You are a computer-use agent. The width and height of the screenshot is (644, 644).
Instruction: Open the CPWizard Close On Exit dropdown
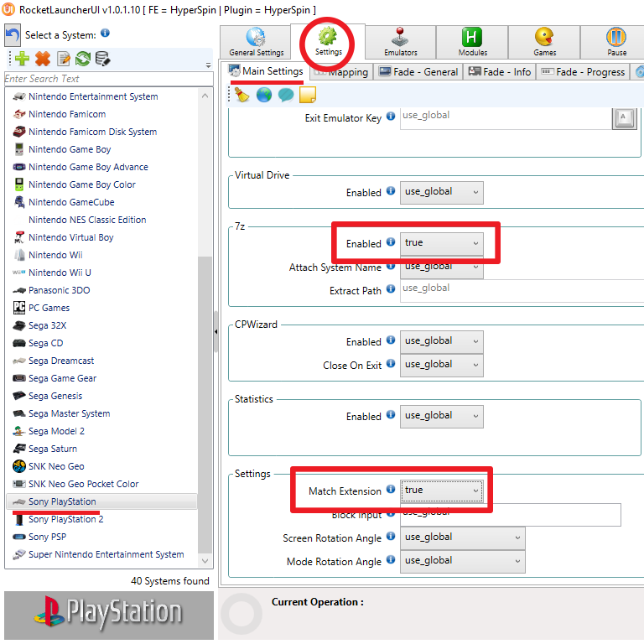point(442,365)
